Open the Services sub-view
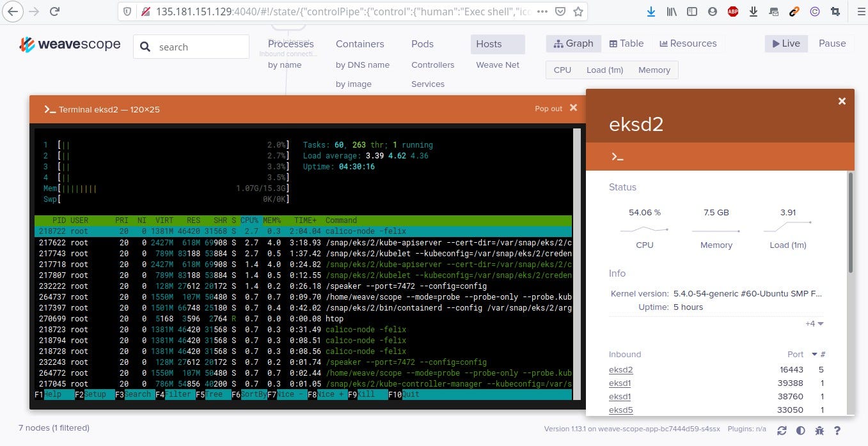This screenshot has height=446, width=868. coord(428,84)
